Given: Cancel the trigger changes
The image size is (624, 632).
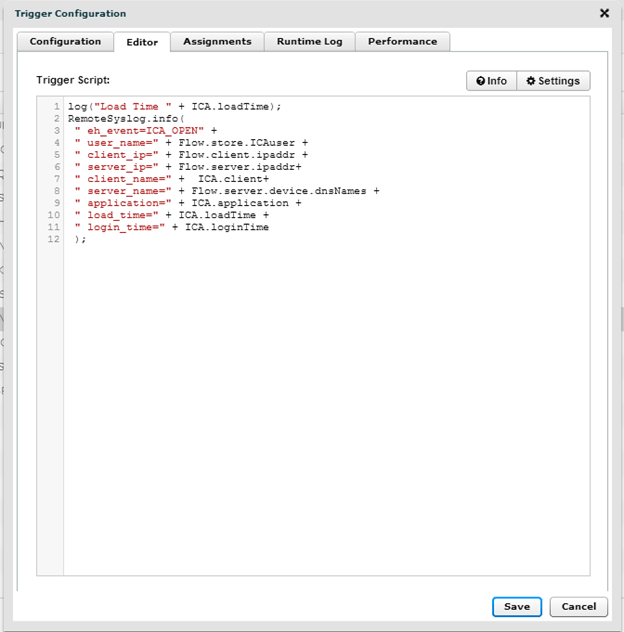Looking at the screenshot, I should 578,606.
